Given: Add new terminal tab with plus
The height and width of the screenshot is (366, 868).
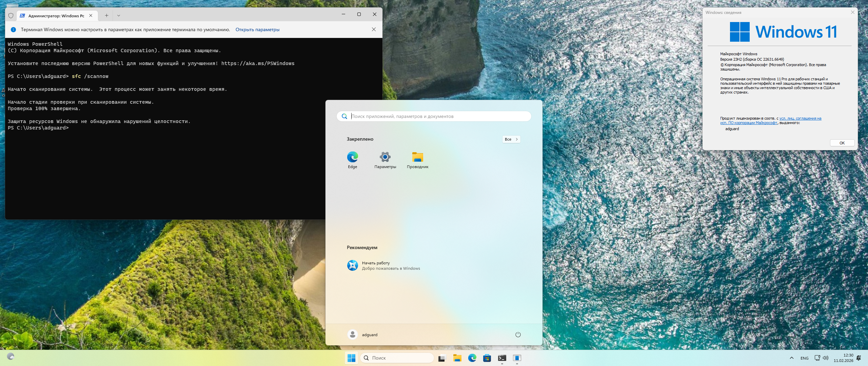Looking at the screenshot, I should [106, 16].
